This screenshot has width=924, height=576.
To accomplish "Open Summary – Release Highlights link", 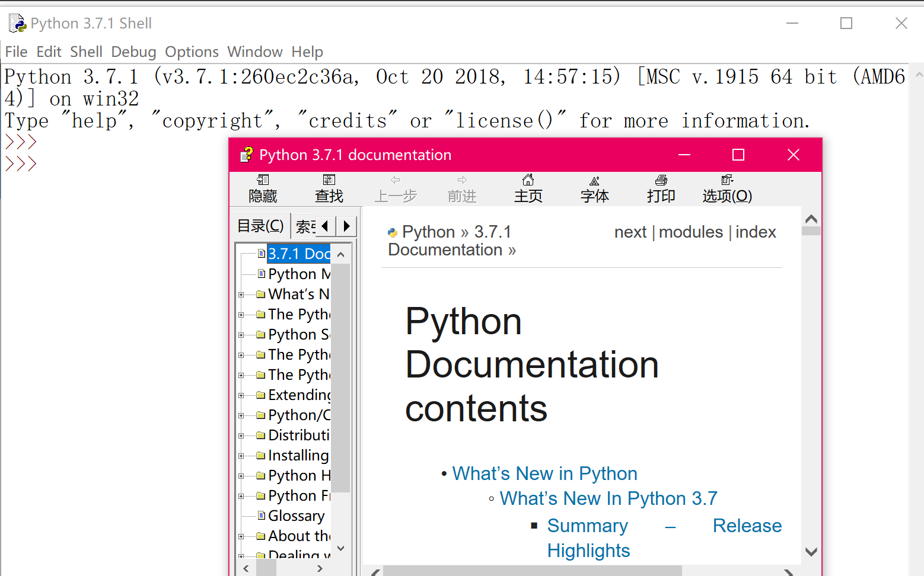I will tap(664, 538).
